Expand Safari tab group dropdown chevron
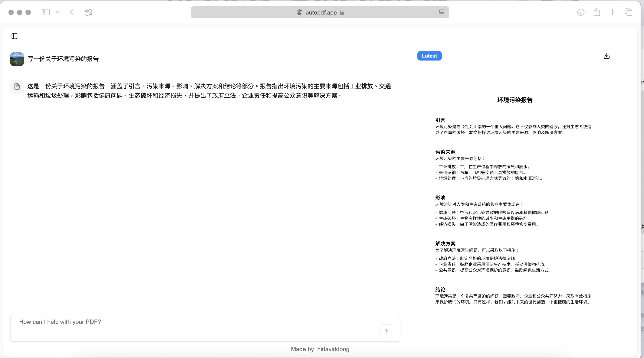 coord(57,12)
